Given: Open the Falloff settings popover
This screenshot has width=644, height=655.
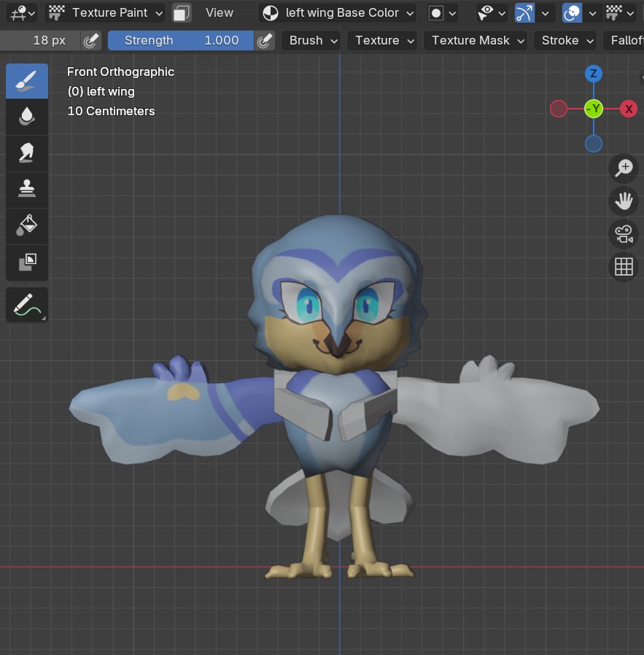Looking at the screenshot, I should [x=624, y=41].
